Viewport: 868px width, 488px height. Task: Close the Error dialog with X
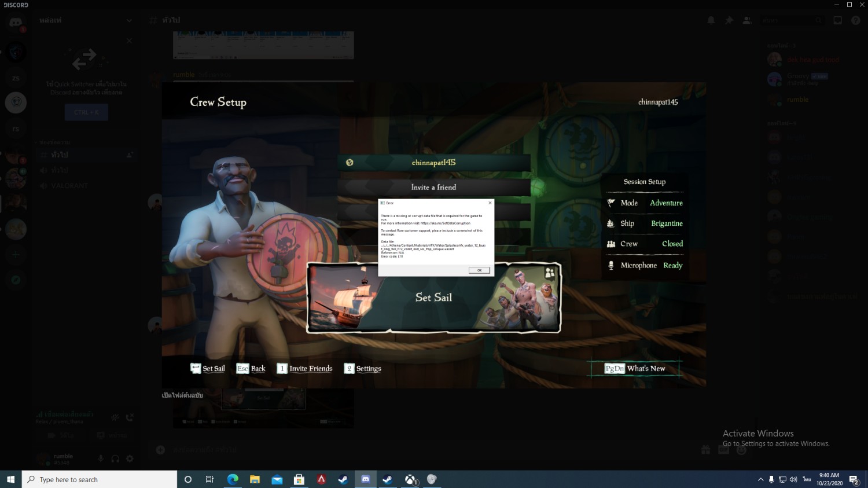click(490, 203)
